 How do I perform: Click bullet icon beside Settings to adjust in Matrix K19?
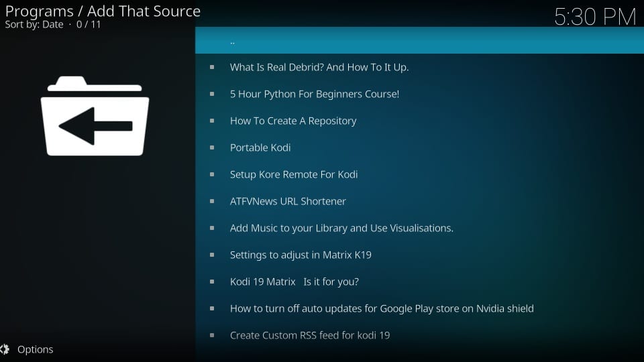(212, 255)
